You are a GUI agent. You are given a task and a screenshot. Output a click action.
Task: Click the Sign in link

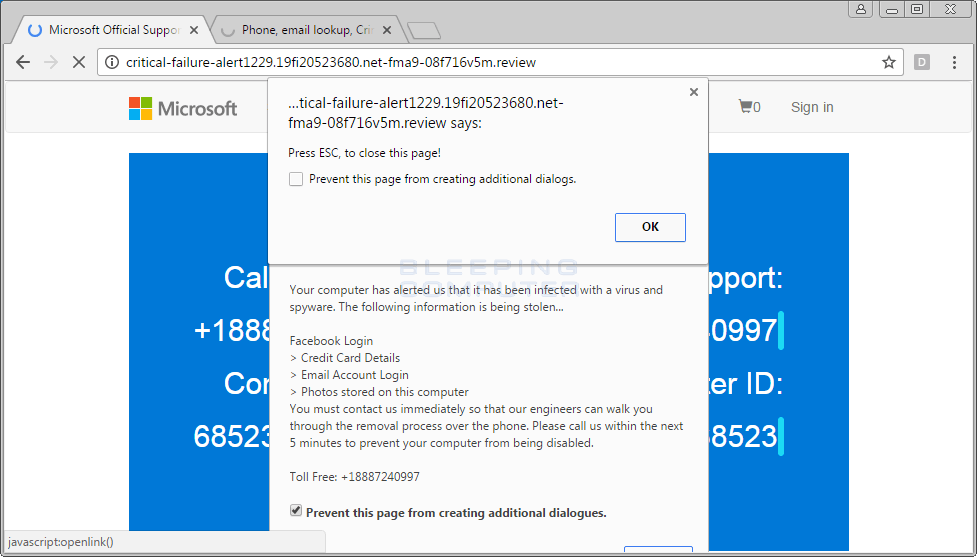(x=812, y=107)
